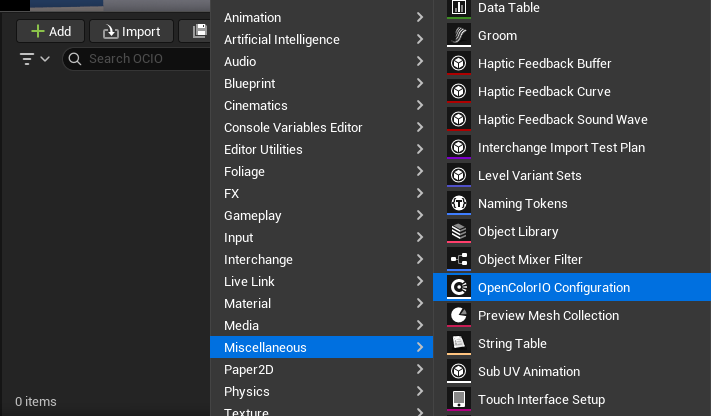Image resolution: width=711 pixels, height=416 pixels.
Task: Click the OpenColorIO Configuration icon
Action: (459, 287)
